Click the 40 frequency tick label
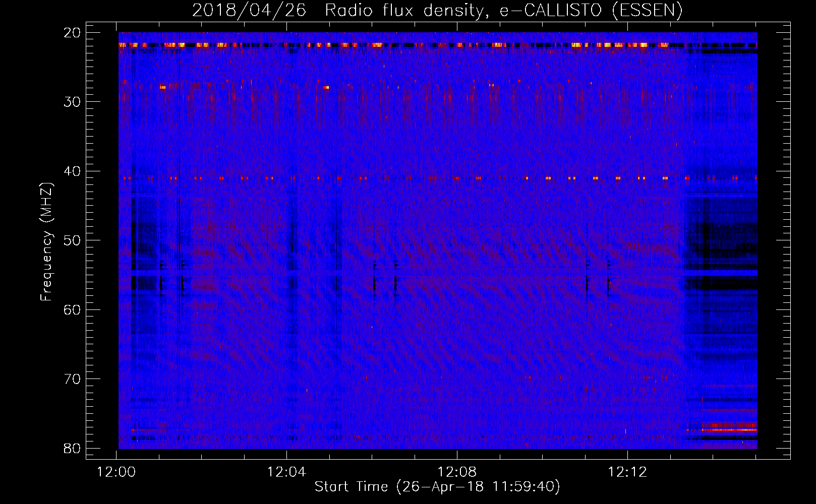816x504 pixels. click(x=73, y=171)
